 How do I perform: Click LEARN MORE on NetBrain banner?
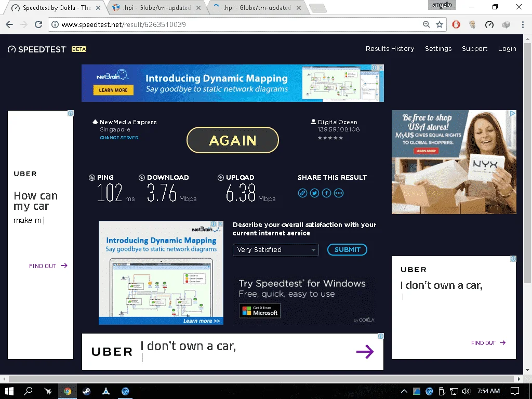point(113,90)
